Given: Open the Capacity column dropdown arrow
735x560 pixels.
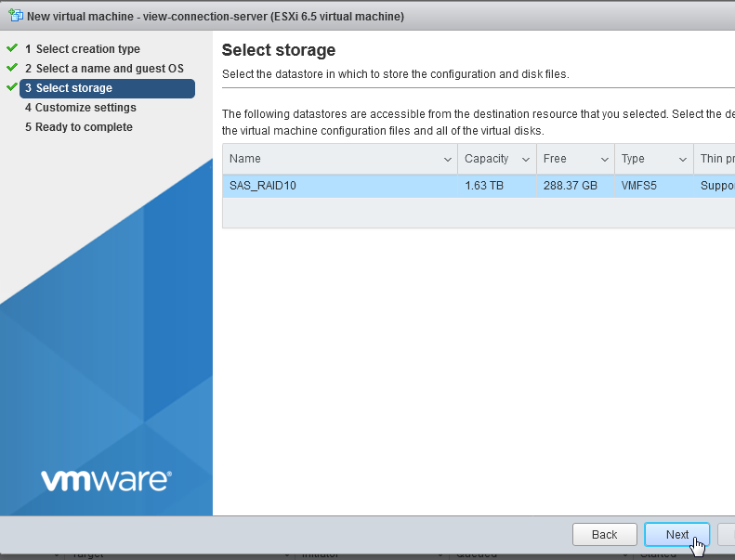Looking at the screenshot, I should click(526, 160).
